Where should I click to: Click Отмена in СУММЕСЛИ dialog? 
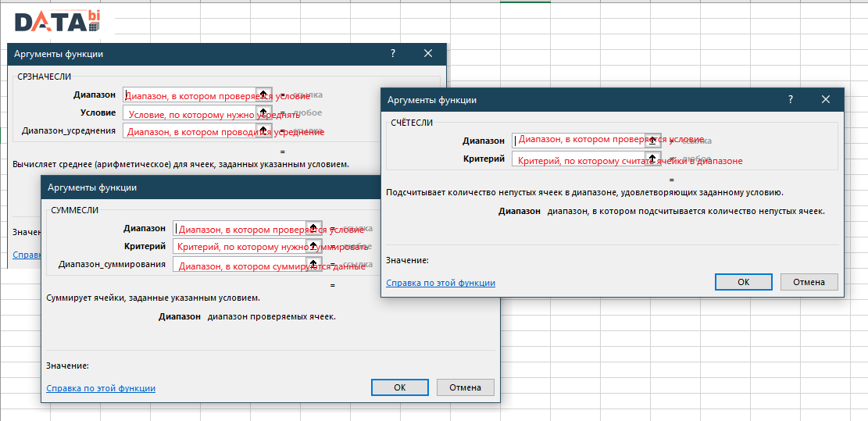(x=465, y=387)
